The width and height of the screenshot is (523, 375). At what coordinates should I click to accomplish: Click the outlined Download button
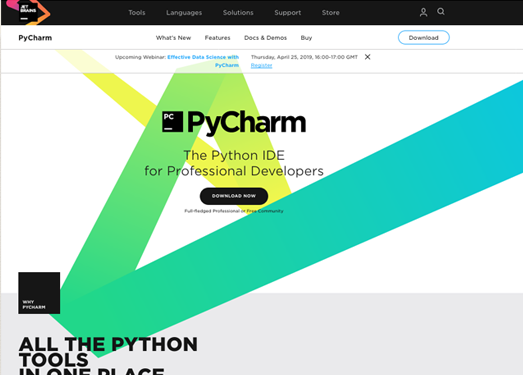coord(424,38)
